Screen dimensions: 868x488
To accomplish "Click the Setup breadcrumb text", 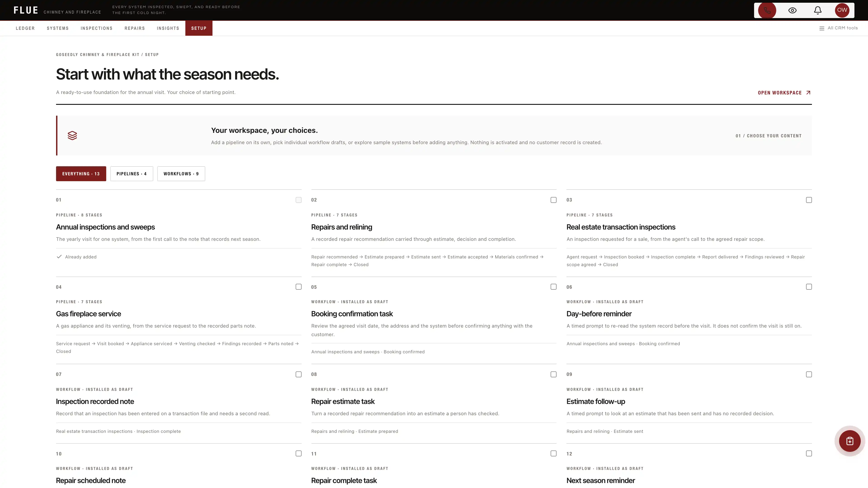I will [x=152, y=54].
